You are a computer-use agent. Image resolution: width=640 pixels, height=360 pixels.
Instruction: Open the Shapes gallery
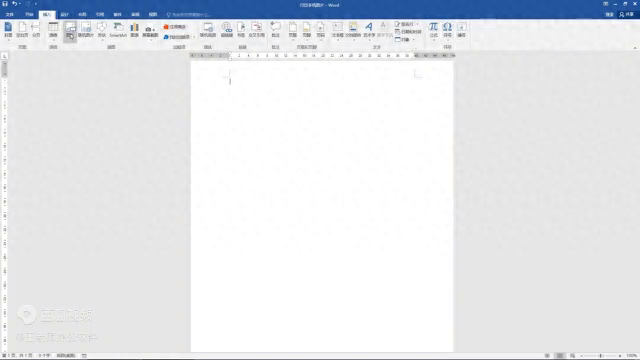(x=102, y=30)
